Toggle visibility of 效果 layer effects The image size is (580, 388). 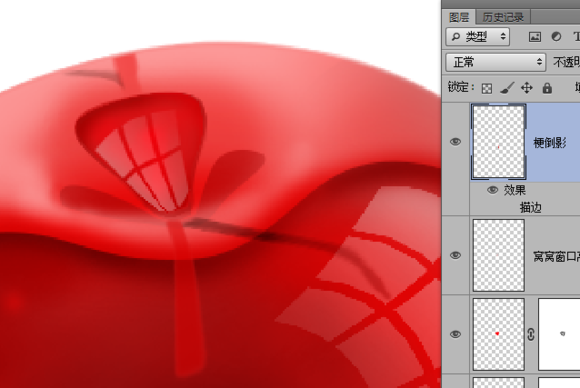coord(492,190)
